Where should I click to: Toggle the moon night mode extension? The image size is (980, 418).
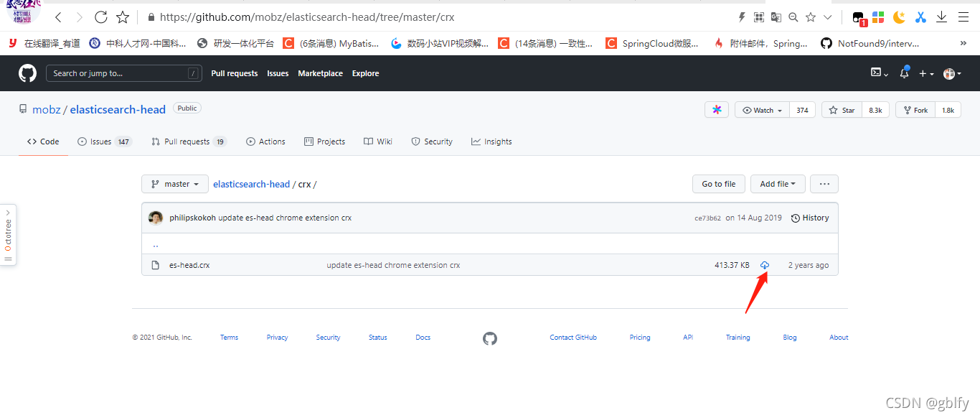click(x=899, y=17)
